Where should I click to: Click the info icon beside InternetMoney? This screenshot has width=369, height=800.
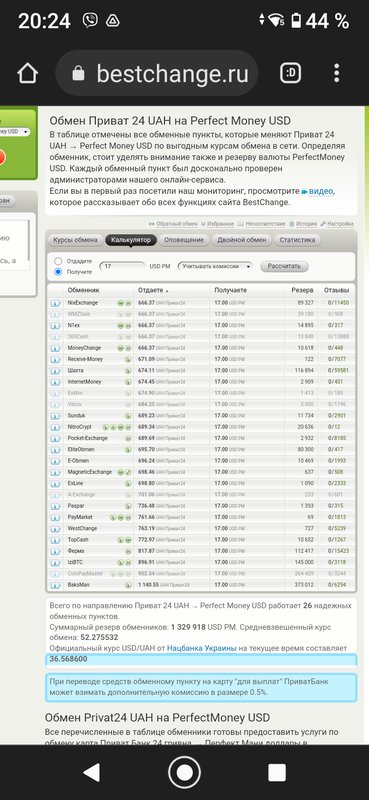pos(55,382)
